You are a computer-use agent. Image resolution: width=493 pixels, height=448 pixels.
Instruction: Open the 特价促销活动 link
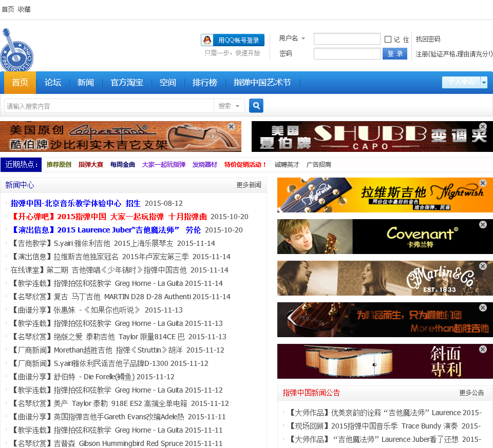coord(245,165)
